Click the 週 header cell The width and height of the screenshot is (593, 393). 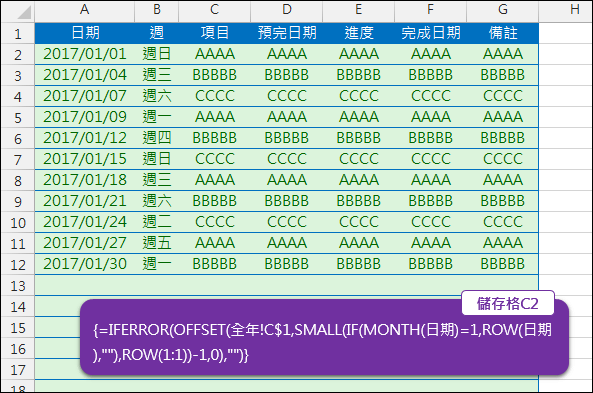tap(157, 33)
